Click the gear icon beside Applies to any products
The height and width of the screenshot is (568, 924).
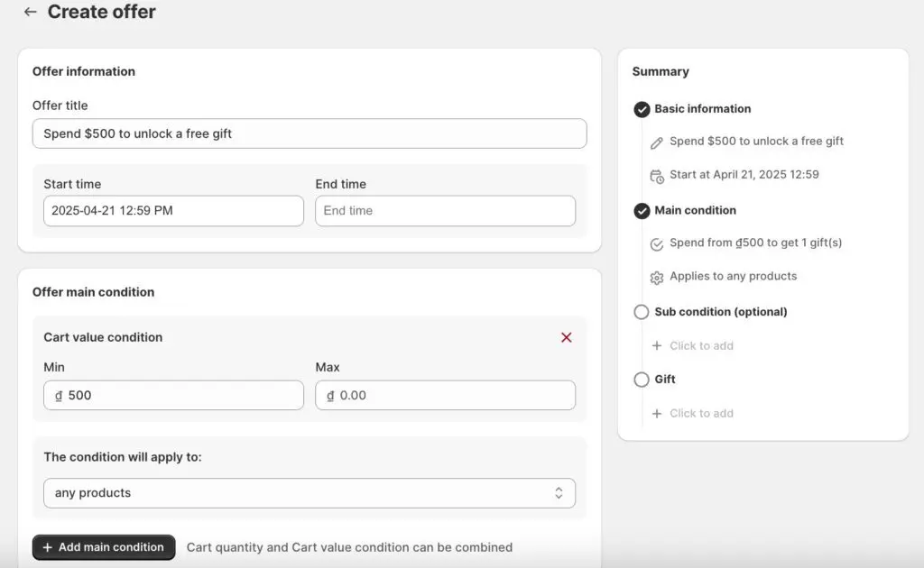coord(657,278)
